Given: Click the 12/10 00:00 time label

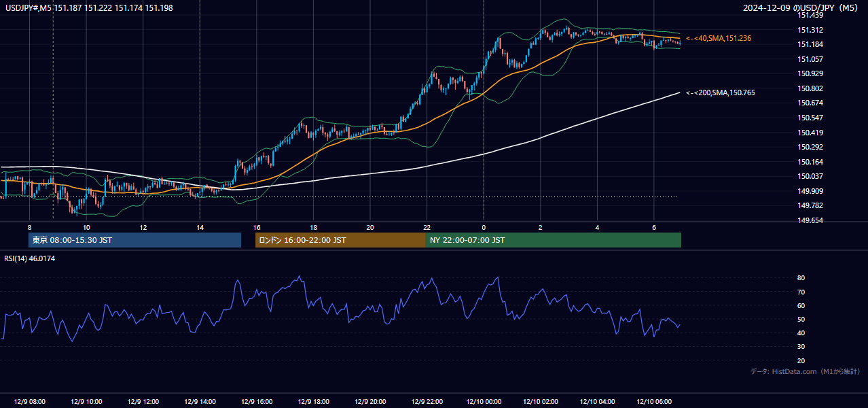Looking at the screenshot, I should [484, 402].
